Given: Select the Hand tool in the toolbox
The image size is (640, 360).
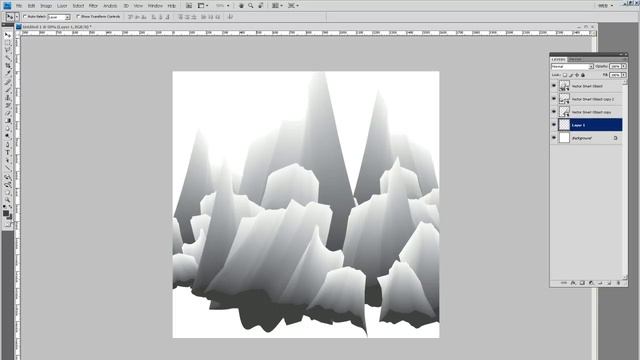Looking at the screenshot, I should point(8,193).
